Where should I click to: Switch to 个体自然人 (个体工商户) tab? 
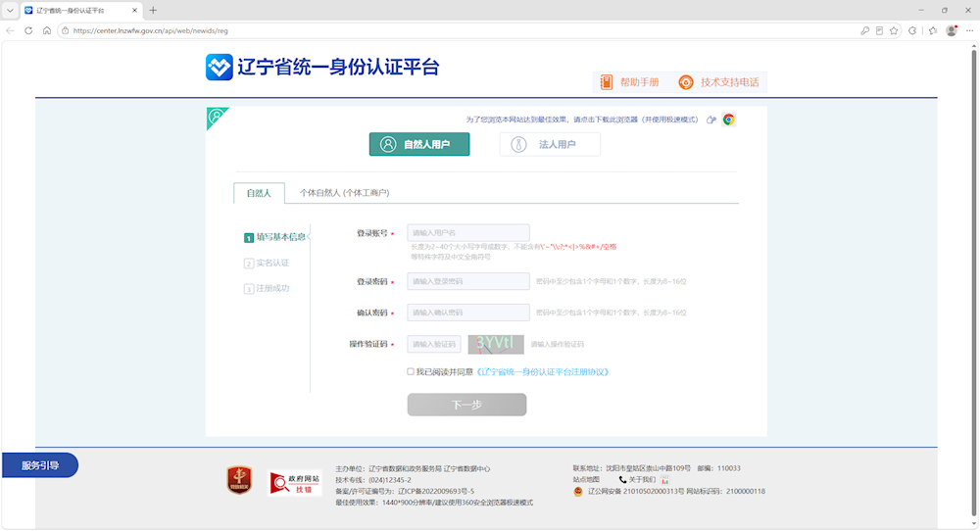tap(344, 193)
